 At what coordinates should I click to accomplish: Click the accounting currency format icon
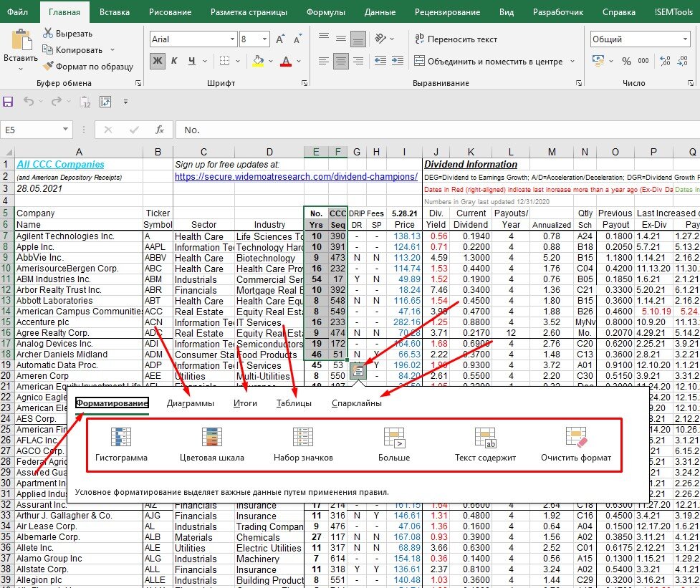[x=598, y=61]
